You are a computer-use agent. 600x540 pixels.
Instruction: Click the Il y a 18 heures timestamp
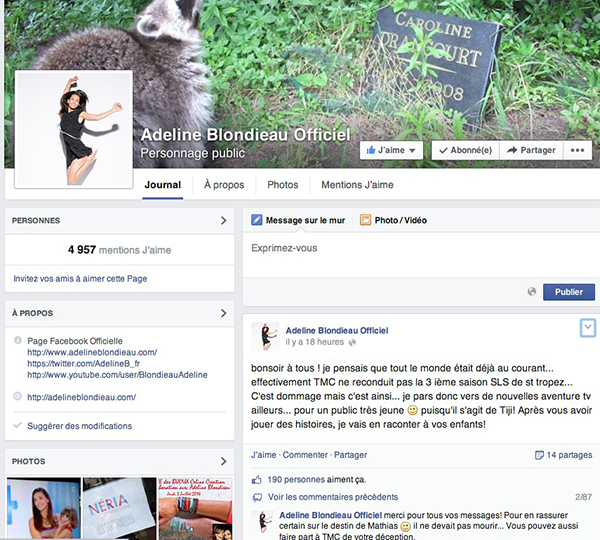(315, 342)
